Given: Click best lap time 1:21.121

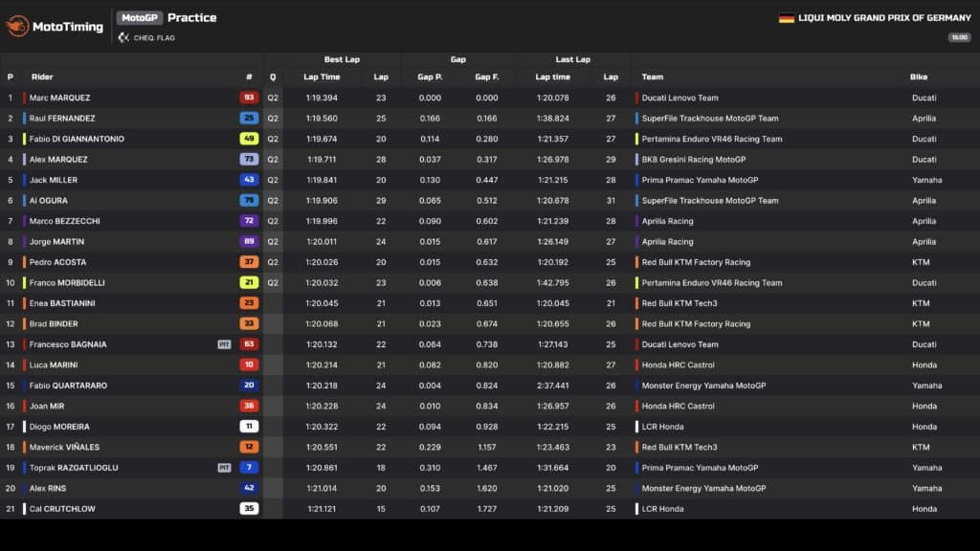Looking at the screenshot, I should (322, 509).
